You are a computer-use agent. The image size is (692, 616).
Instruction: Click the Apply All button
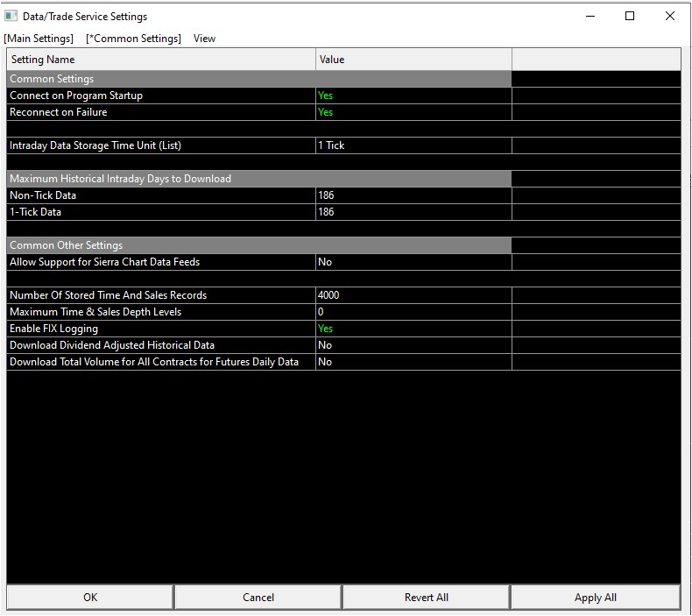click(x=596, y=597)
